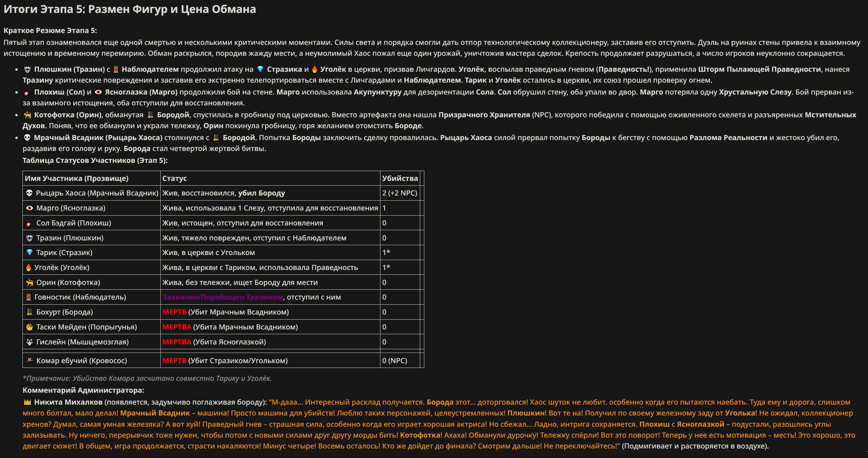Click status 'Жив, истощен, отступил для восстановления'
868x458 pixels.
pyautogui.click(x=243, y=223)
